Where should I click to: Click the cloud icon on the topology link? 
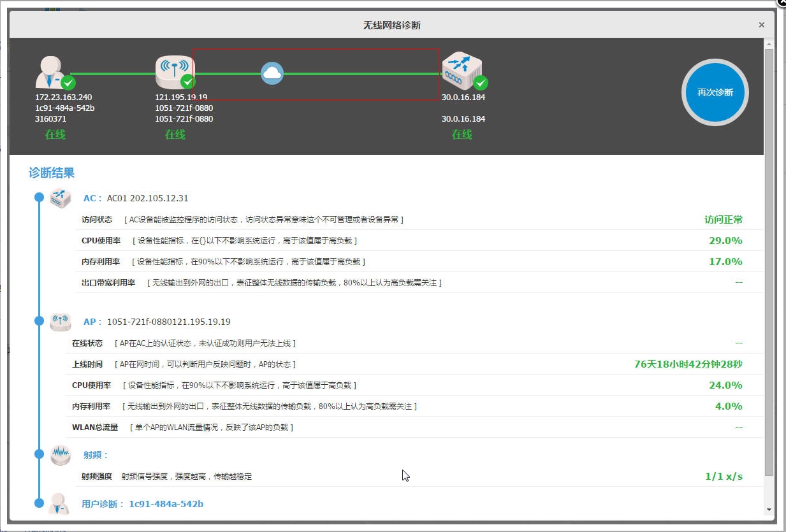(272, 74)
